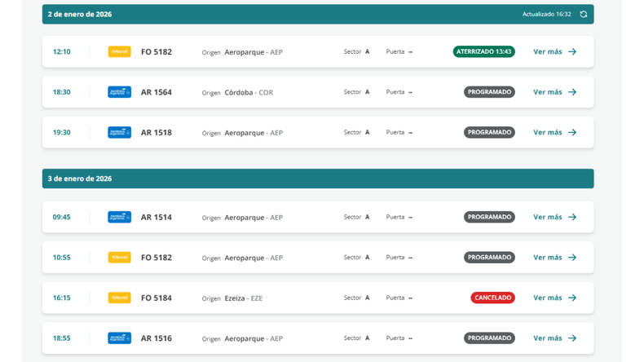Show more details for flight AR 1514
Viewport: 644px width, 362px height.
pyautogui.click(x=554, y=217)
